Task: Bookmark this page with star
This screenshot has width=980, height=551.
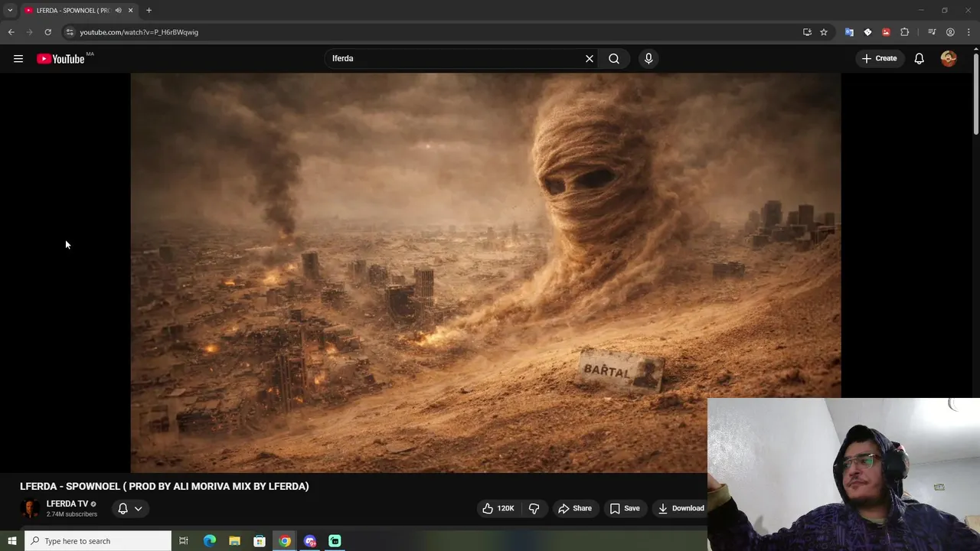Action: coord(824,32)
